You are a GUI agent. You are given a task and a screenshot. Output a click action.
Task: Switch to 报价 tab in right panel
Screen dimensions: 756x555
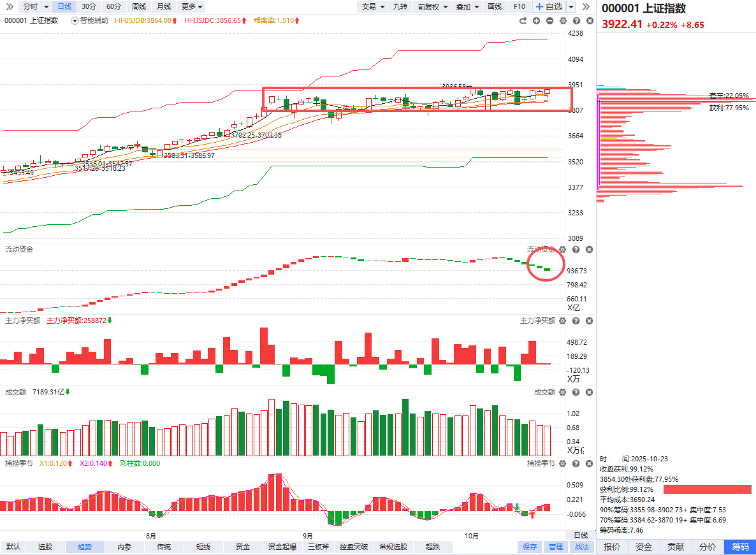(612, 547)
